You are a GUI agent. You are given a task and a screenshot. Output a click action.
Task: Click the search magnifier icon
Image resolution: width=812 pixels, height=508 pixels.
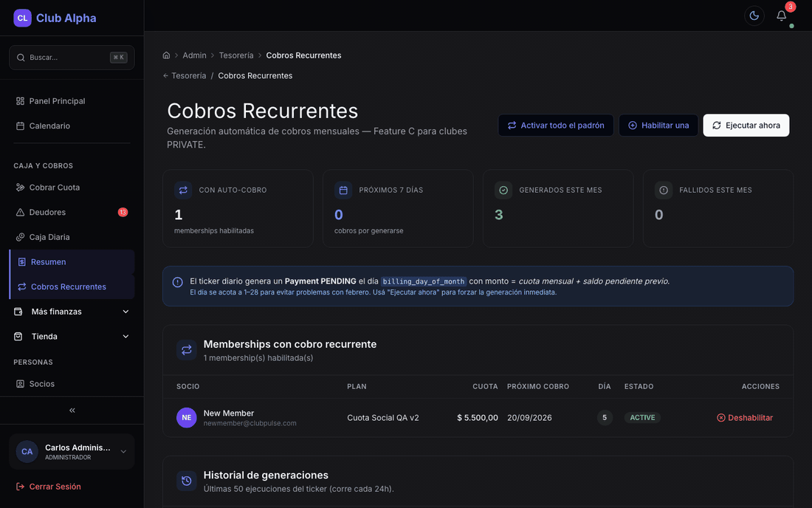pos(21,58)
